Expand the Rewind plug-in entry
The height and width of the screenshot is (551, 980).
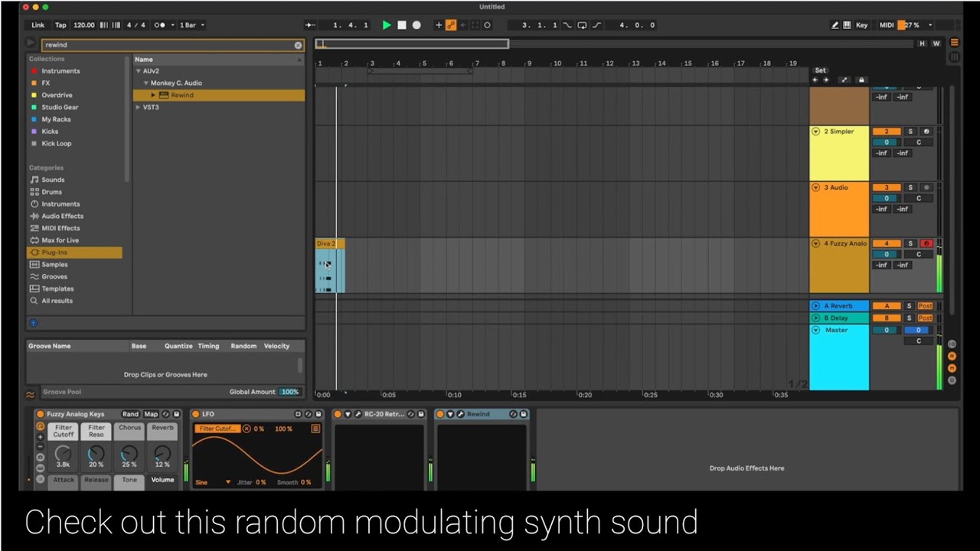[x=153, y=95]
